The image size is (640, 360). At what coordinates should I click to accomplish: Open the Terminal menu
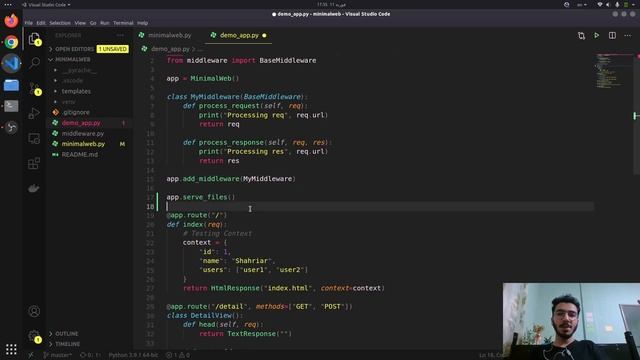coord(123,23)
